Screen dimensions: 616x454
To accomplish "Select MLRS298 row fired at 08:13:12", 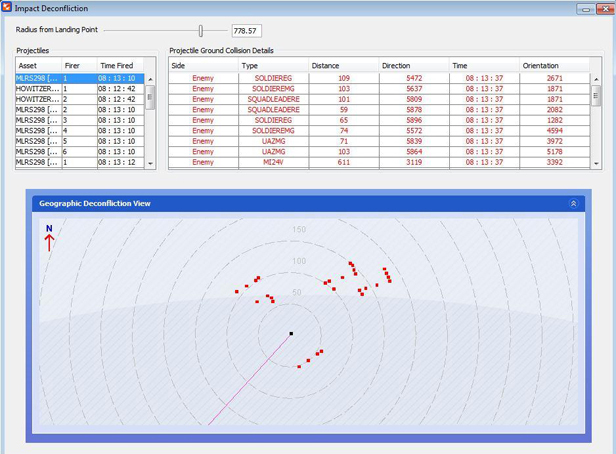I will click(80, 162).
